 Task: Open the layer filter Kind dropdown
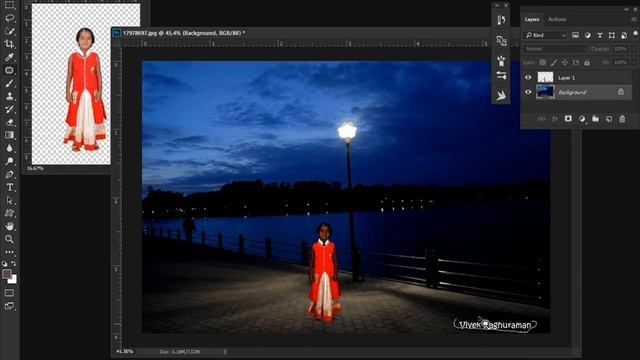click(x=545, y=36)
